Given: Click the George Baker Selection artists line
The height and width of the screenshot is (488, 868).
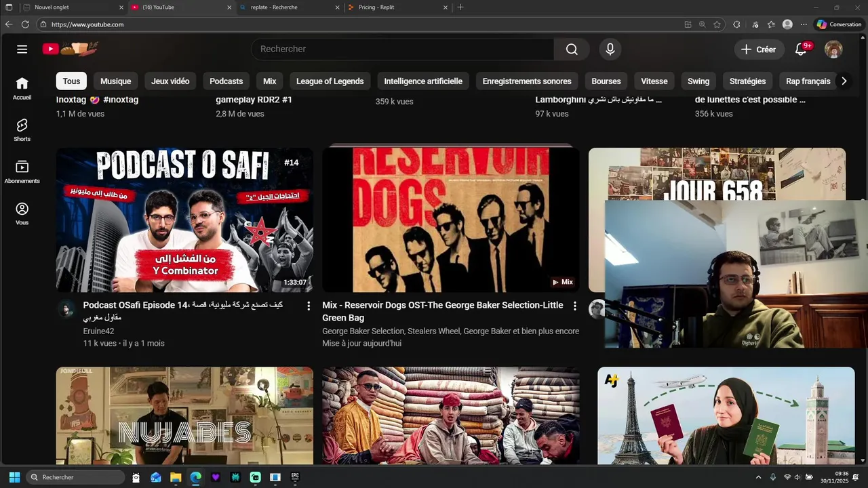Looking at the screenshot, I should coord(450,331).
